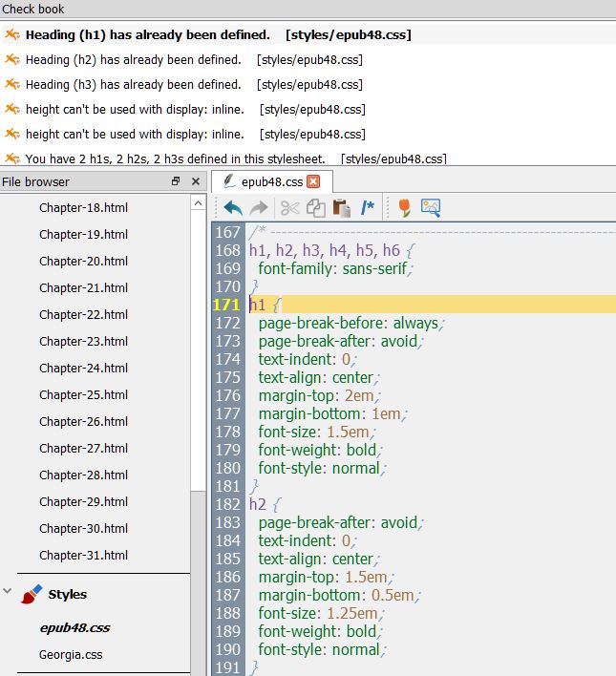Viewport: 616px width, 676px height.
Task: Select the 'Heading (h2) has already been defined' error
Action: tap(194, 59)
